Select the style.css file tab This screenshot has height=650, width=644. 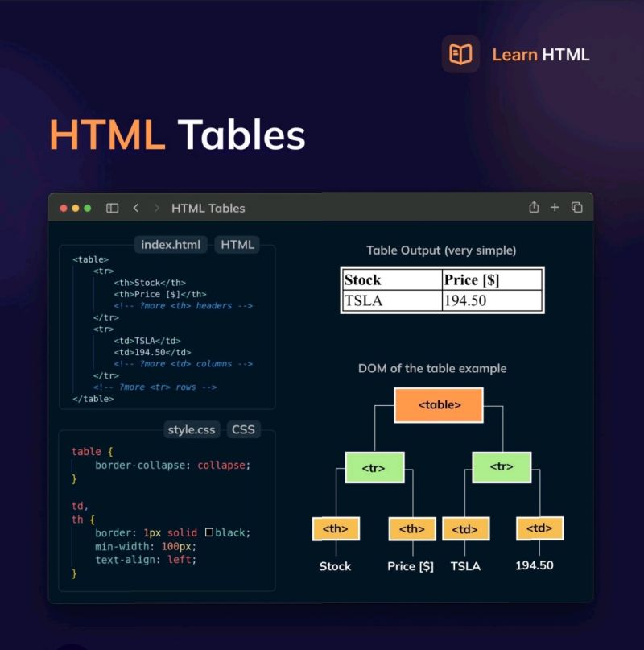point(192,429)
